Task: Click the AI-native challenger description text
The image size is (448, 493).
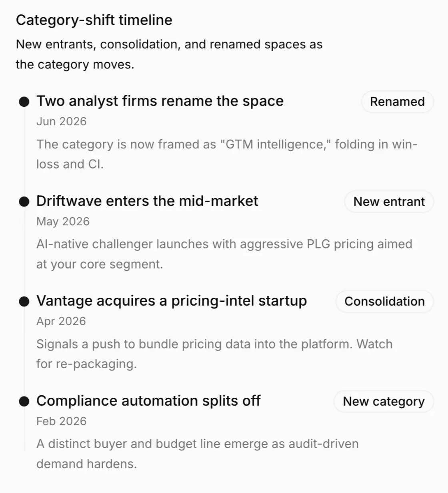Action: (x=224, y=254)
